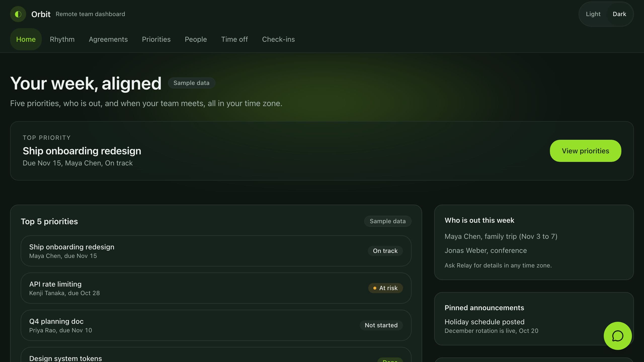Image resolution: width=644 pixels, height=362 pixels.
Task: Click 'Ask Relay for details in any time zone.'
Action: (x=498, y=265)
